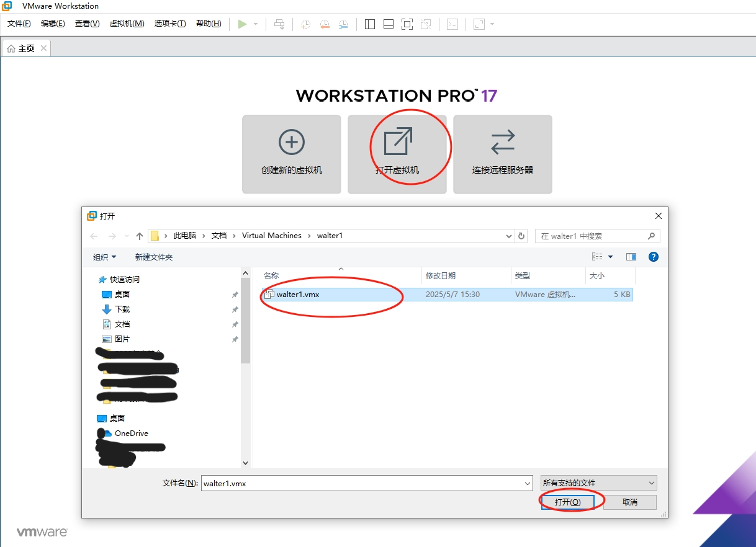756x547 pixels.
Task: Select the walter1.vmx file
Action: pos(298,295)
